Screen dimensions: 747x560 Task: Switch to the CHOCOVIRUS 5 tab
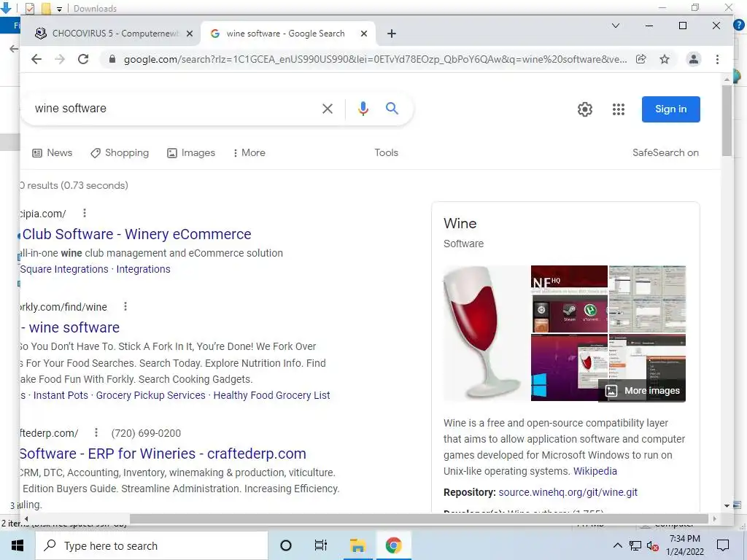113,34
